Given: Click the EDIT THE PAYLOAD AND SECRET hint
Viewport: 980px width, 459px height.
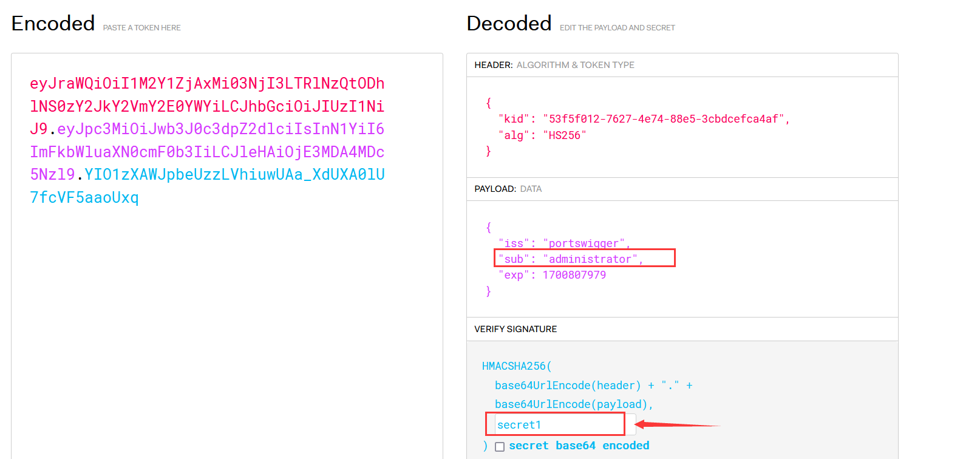Looking at the screenshot, I should point(618,28).
